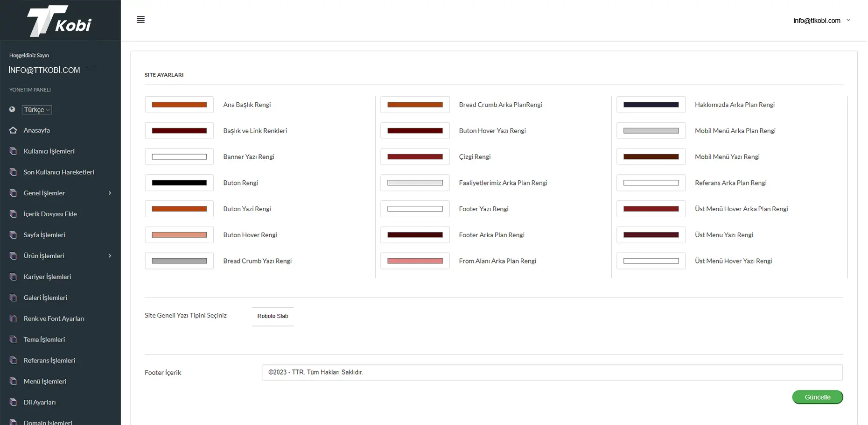This screenshot has height=425, width=868.
Task: Open the info@ttkobi.com account dropdown
Action: click(821, 21)
